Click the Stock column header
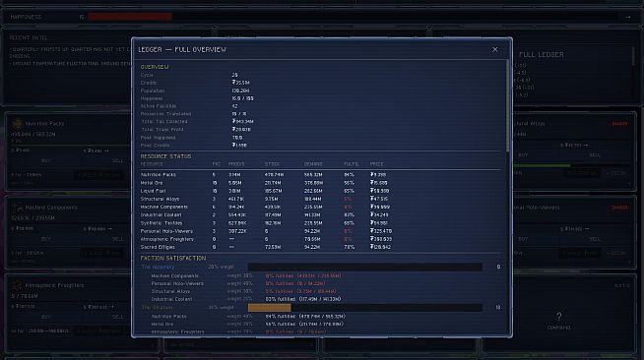 272,164
